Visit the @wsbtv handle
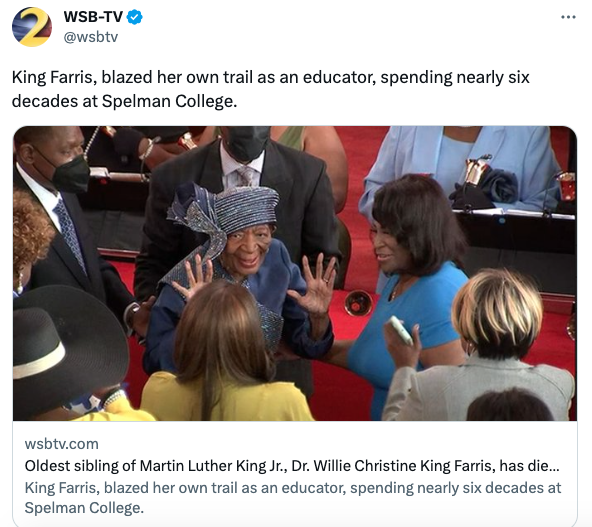Screen dimensions: 592x527 [91, 37]
